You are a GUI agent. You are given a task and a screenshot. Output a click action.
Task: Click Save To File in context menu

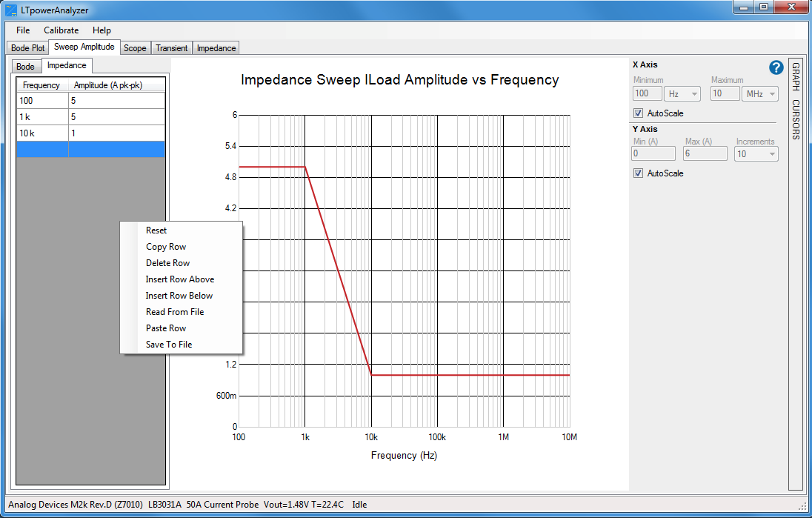coord(169,345)
